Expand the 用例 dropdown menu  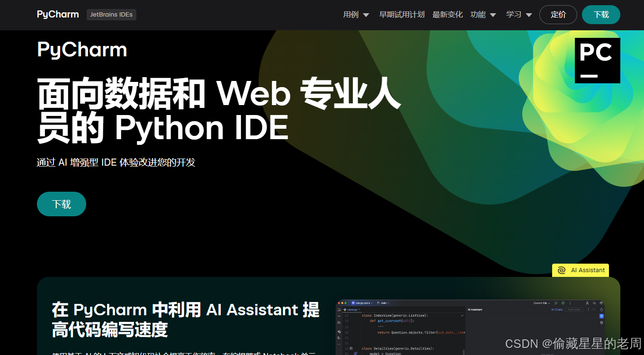point(356,15)
